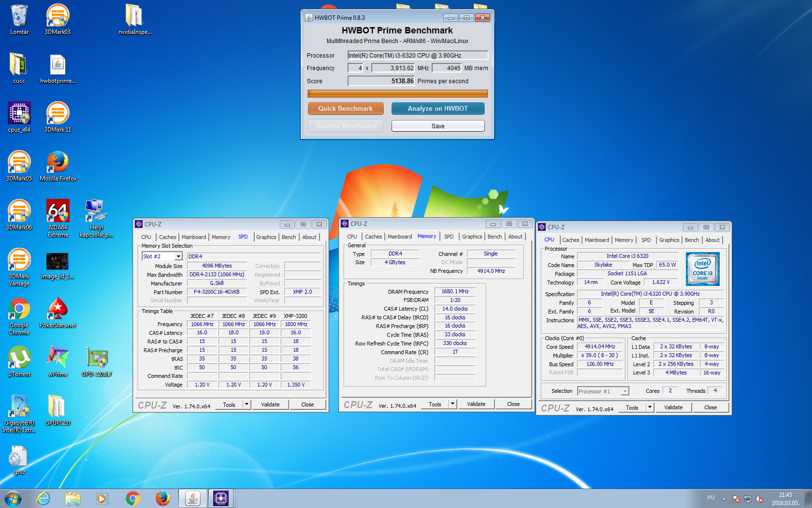Open Mainboard tab in Memory window
812x508 pixels.
[x=400, y=237]
